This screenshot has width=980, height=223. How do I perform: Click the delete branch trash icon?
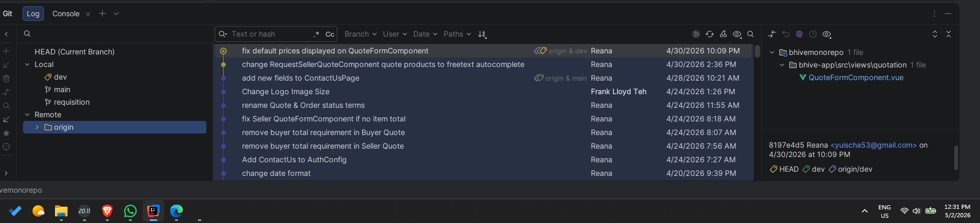pyautogui.click(x=6, y=79)
